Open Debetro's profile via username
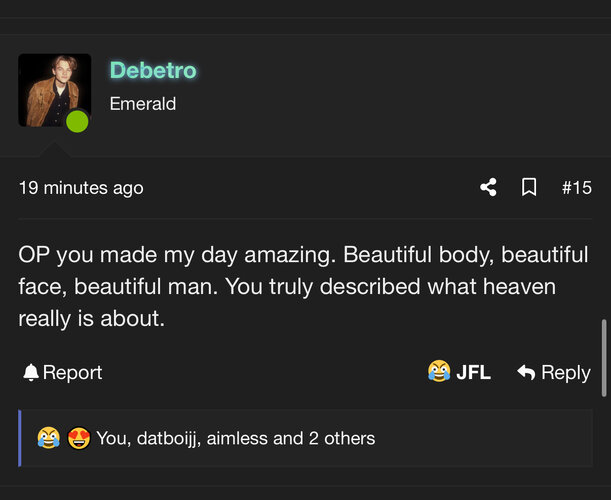 coord(153,70)
